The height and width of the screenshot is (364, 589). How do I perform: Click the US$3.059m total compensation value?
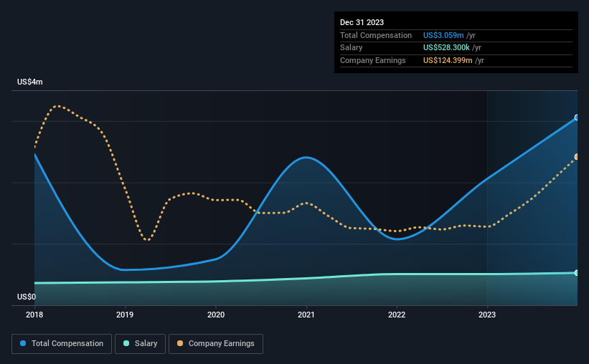point(443,35)
